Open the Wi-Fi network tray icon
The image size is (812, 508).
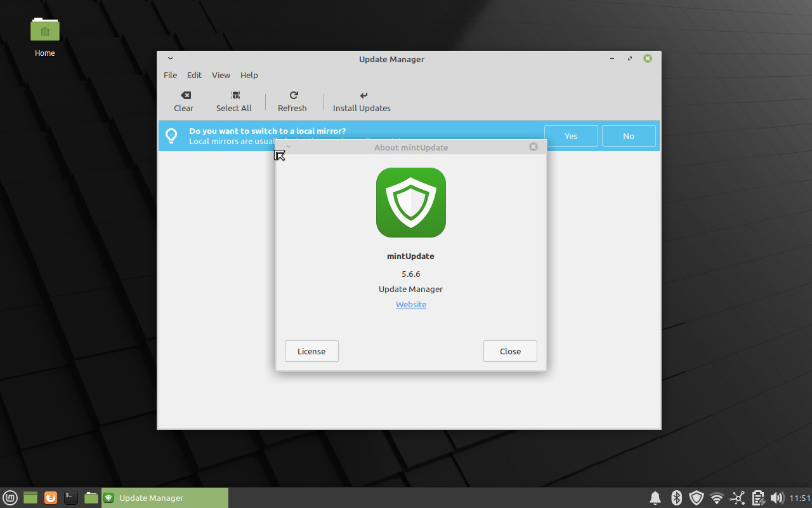717,498
